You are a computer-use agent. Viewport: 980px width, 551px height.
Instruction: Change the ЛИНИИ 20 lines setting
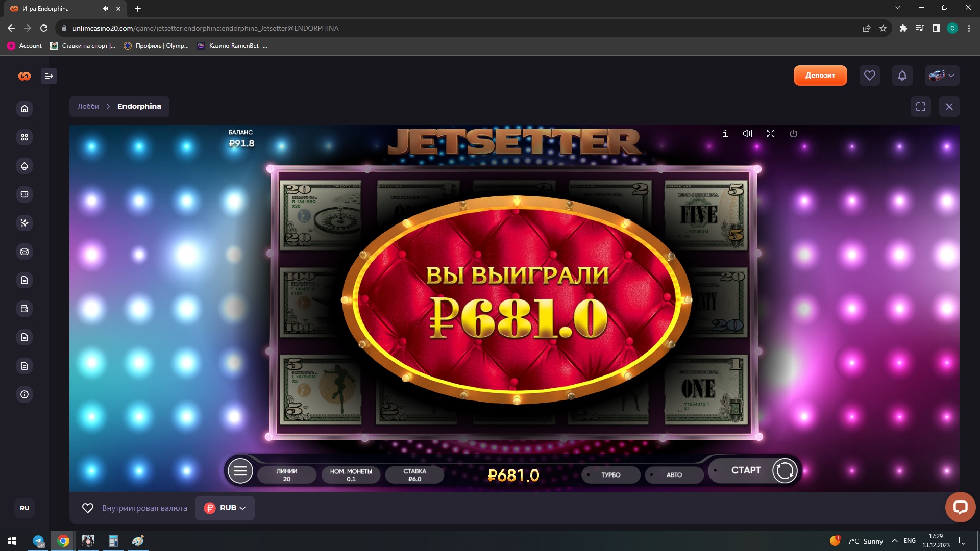tap(287, 474)
